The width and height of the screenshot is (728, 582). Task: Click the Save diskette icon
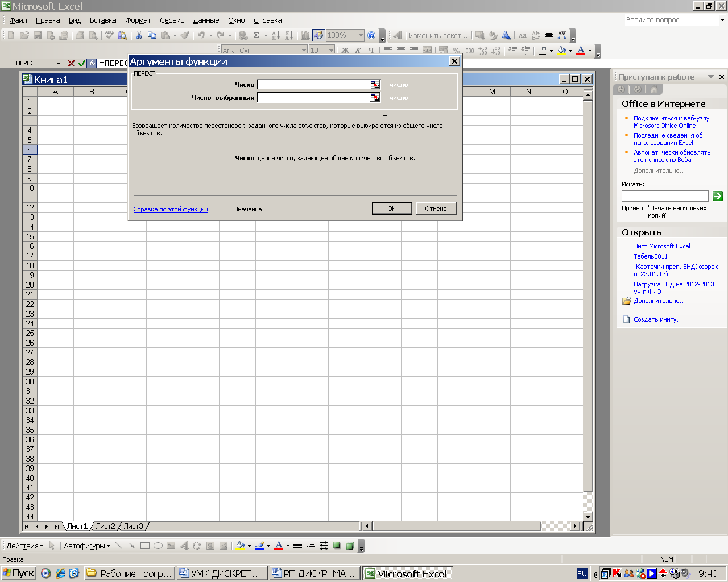(38, 35)
